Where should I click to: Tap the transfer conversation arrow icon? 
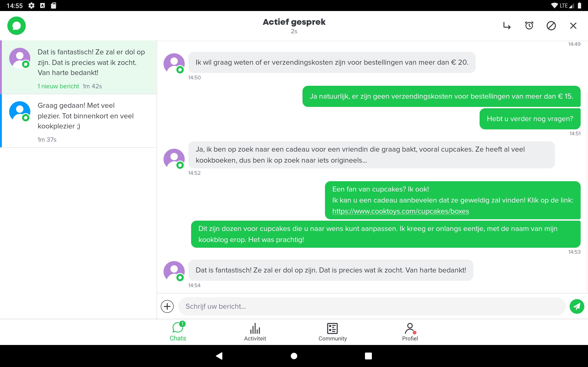507,25
